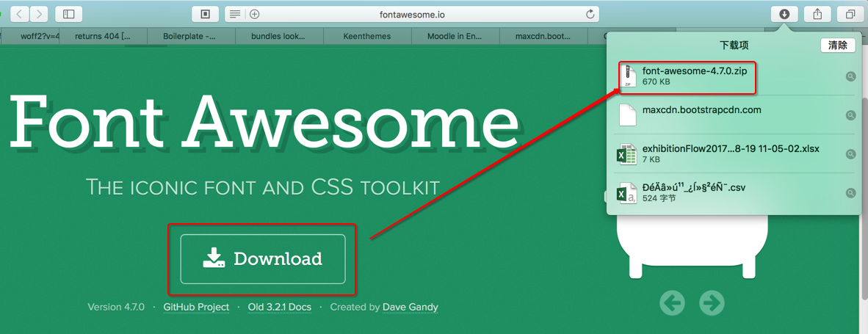Screen dimensions: 868x334
Task: Click the Excel icon of exhibitionFlow xlsx
Action: coord(627,153)
